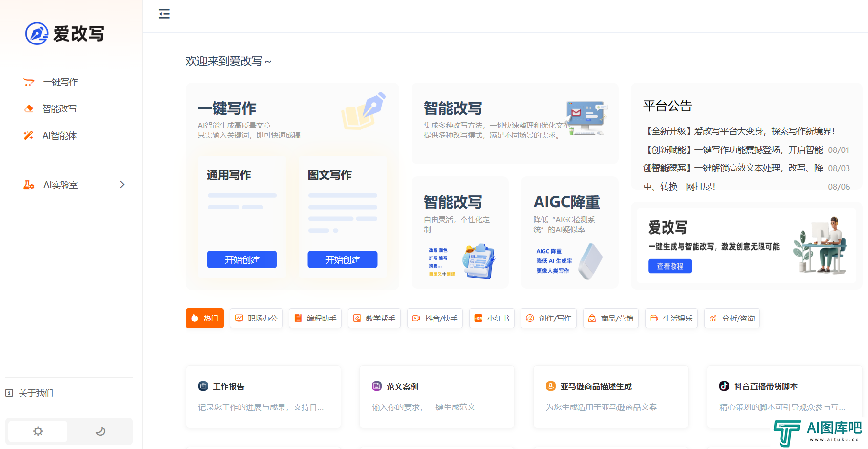Click the 平台公告 heading
This screenshot has height=449, width=868.
click(x=668, y=106)
